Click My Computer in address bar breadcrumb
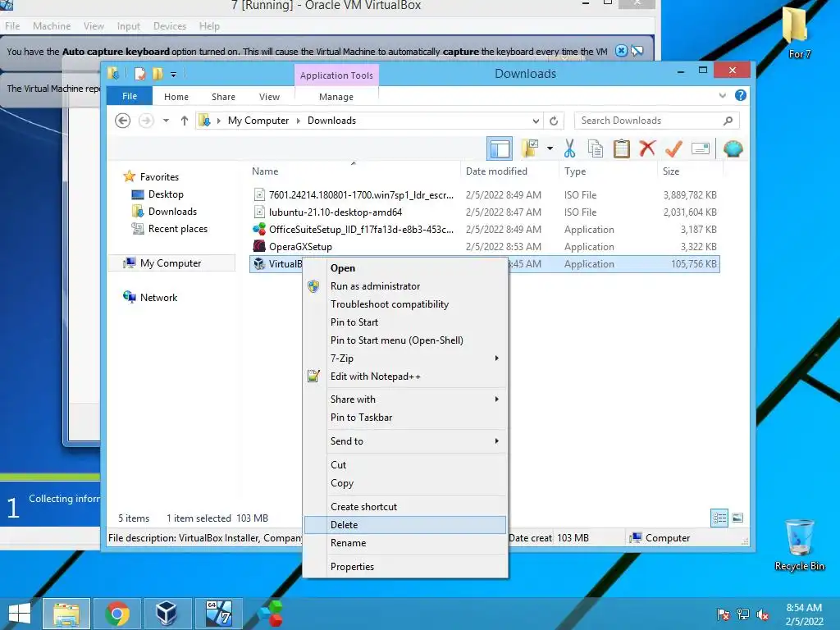The height and width of the screenshot is (630, 840). 258,121
